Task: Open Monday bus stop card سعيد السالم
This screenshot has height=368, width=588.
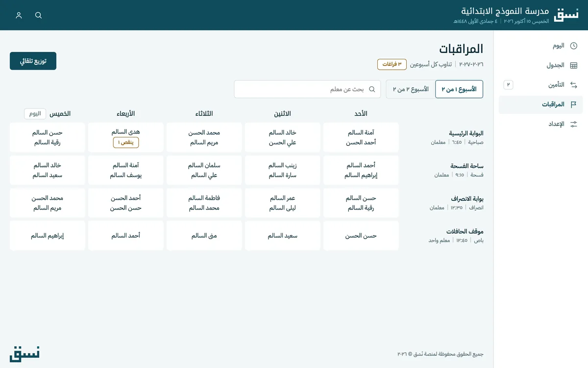Action: pos(283,236)
